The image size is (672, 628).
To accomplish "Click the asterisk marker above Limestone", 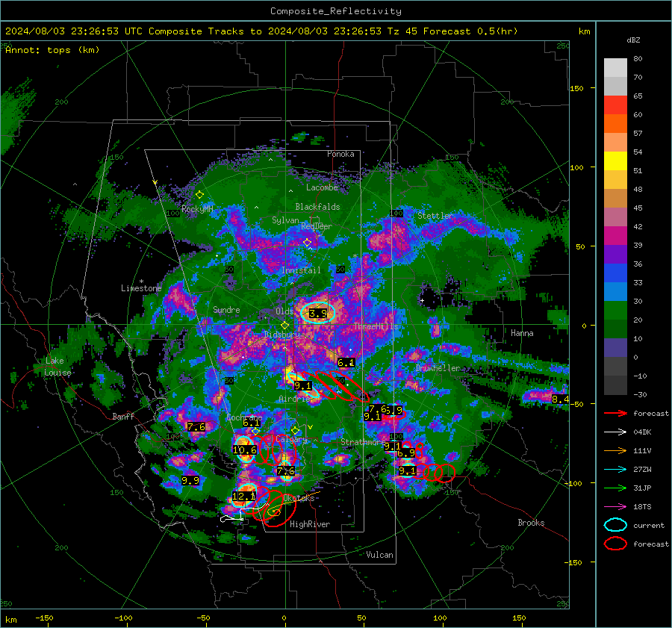I will [141, 282].
